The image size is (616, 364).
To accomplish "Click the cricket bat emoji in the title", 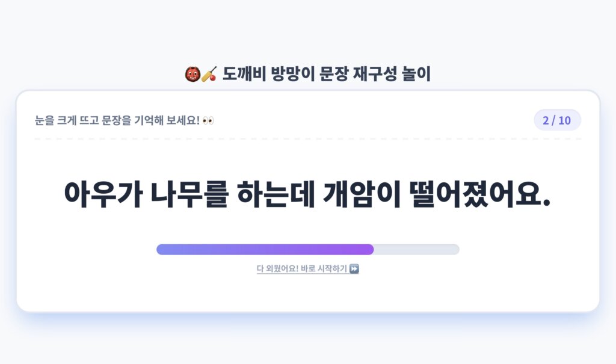I will click(209, 74).
